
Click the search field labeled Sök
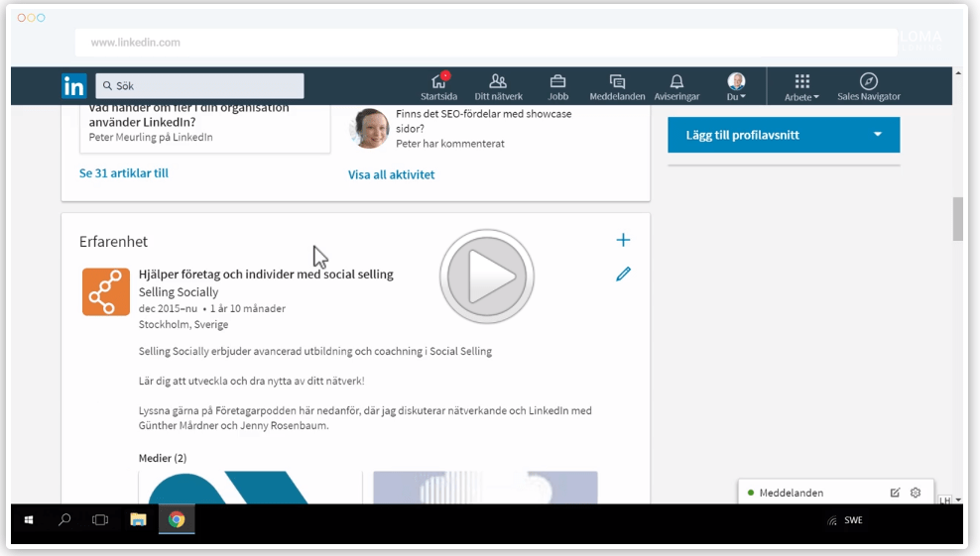point(199,85)
